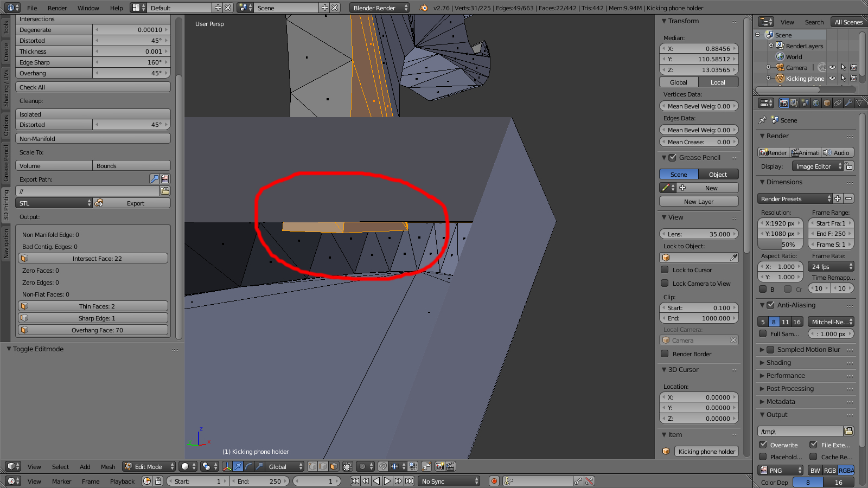Toggle the Grease Pencil checkbox
This screenshot has width=868, height=488.
click(673, 158)
